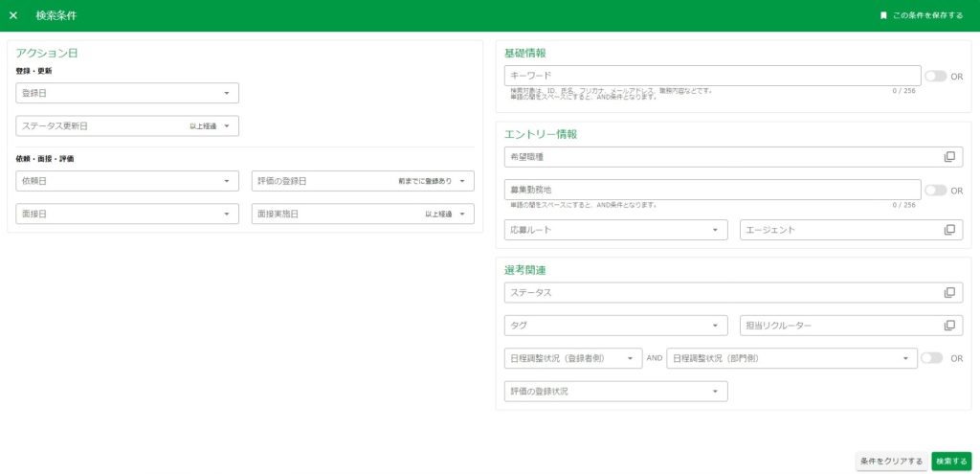Viewport: 980px width, 474px height.
Task: Change the 以上経過 option for ステータス更新日
Action: coord(211,126)
